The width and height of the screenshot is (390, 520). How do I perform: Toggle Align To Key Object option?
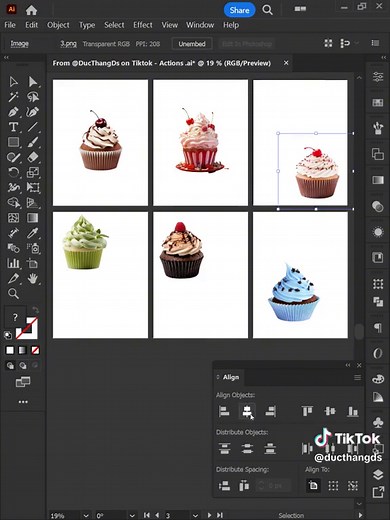[x=353, y=485]
